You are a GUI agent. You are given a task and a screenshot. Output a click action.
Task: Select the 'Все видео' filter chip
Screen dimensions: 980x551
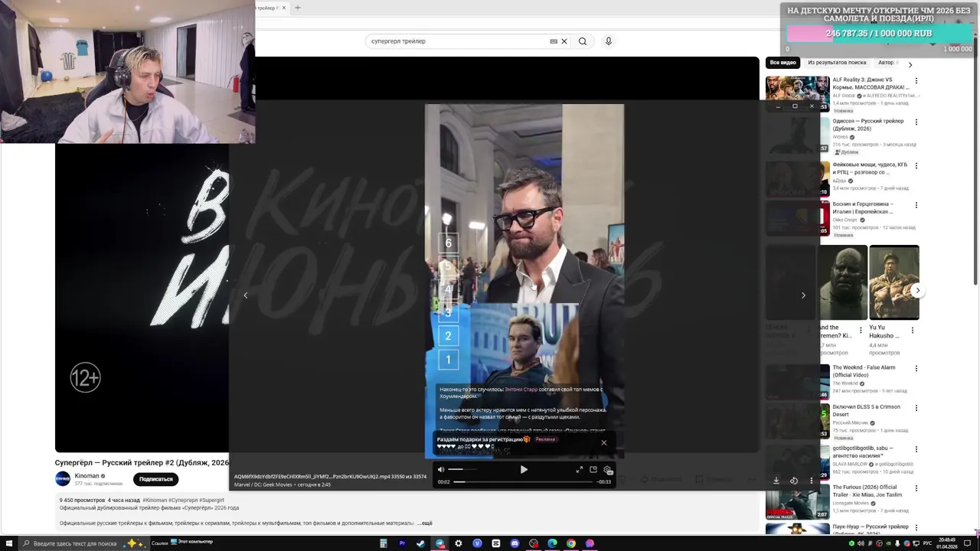pyautogui.click(x=782, y=63)
